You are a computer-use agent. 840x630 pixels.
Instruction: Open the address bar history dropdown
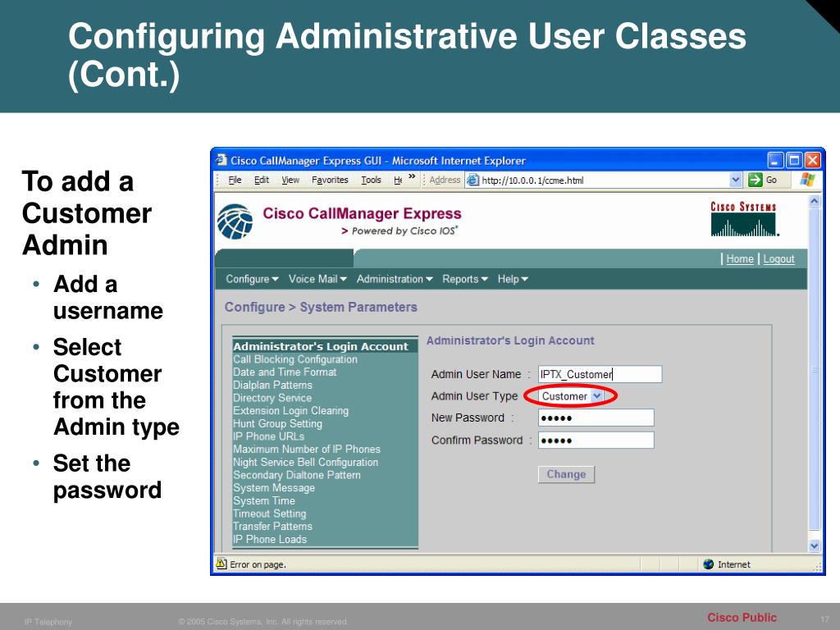736,180
